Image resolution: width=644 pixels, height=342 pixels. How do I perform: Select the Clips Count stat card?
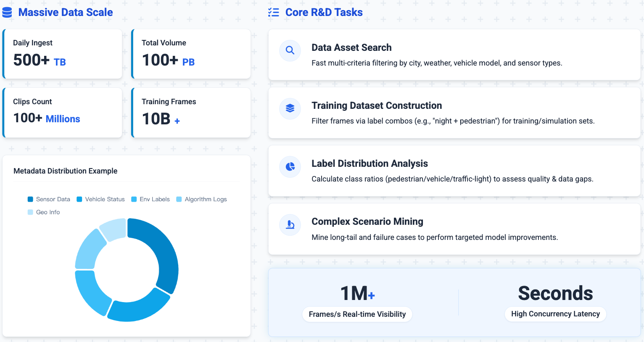click(x=63, y=112)
